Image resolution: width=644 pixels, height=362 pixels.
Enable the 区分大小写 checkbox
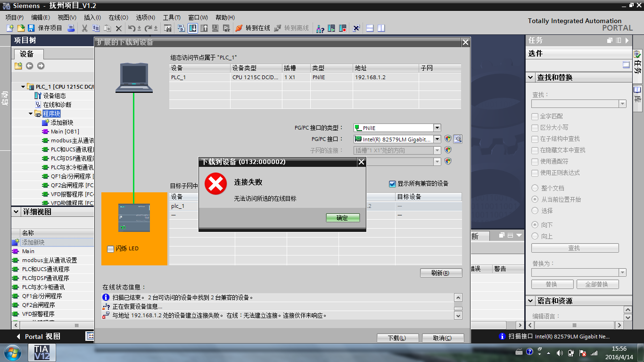(x=535, y=128)
